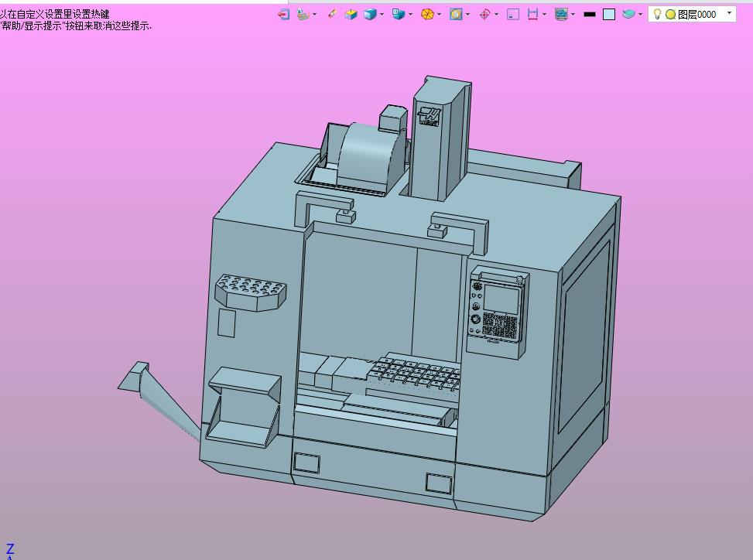
Task: Expand dropdown beside the teal layers icon
Action: 640,15
